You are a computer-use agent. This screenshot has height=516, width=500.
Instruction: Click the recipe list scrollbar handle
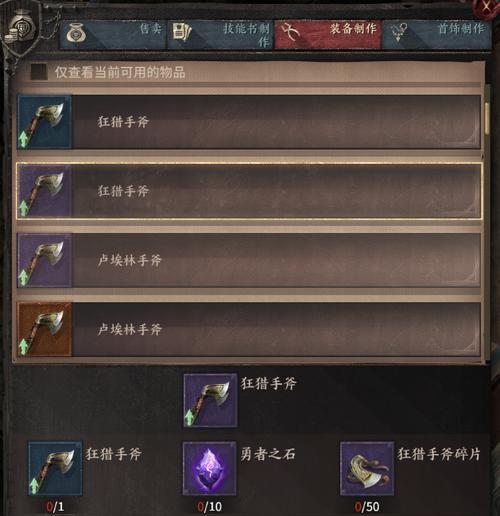(x=487, y=118)
